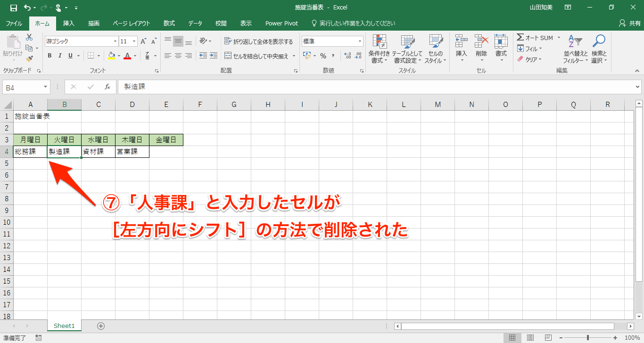644x343 pixels.
Task: Open the Data ribbon tab
Action: [x=195, y=23]
